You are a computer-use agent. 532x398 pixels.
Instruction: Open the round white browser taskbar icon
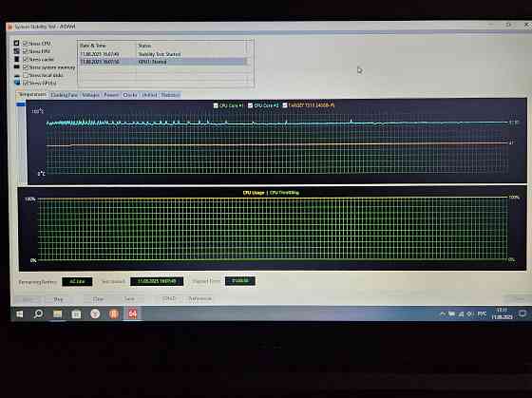click(x=95, y=313)
